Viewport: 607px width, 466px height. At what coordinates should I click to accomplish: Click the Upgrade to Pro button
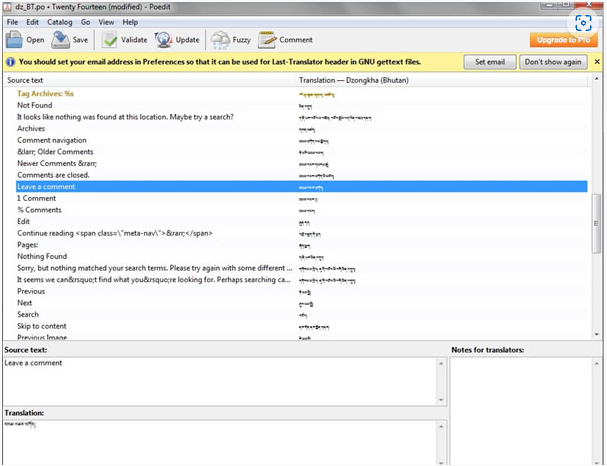click(563, 40)
